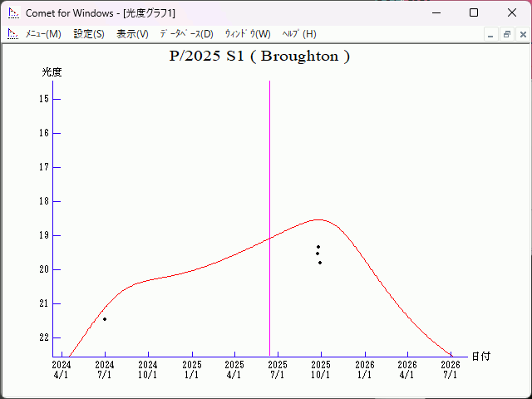Minimize the inner graph window
The image size is (532, 399).
coord(490,34)
